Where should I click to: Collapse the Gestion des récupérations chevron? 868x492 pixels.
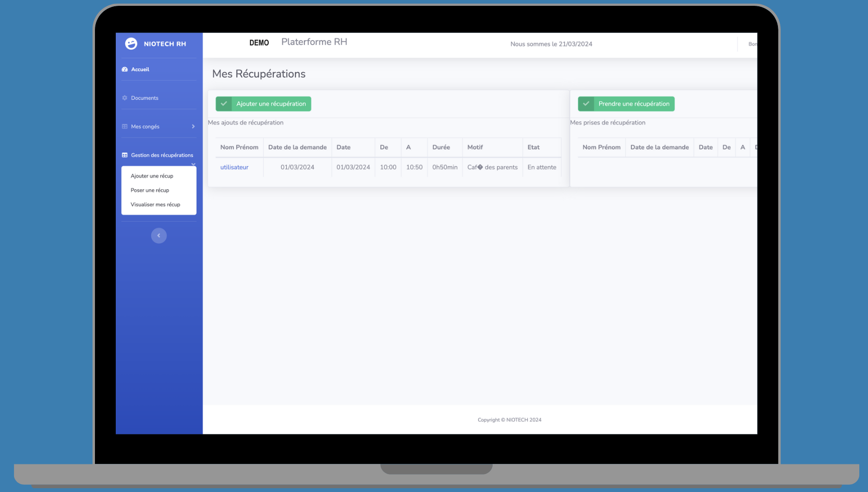point(193,164)
